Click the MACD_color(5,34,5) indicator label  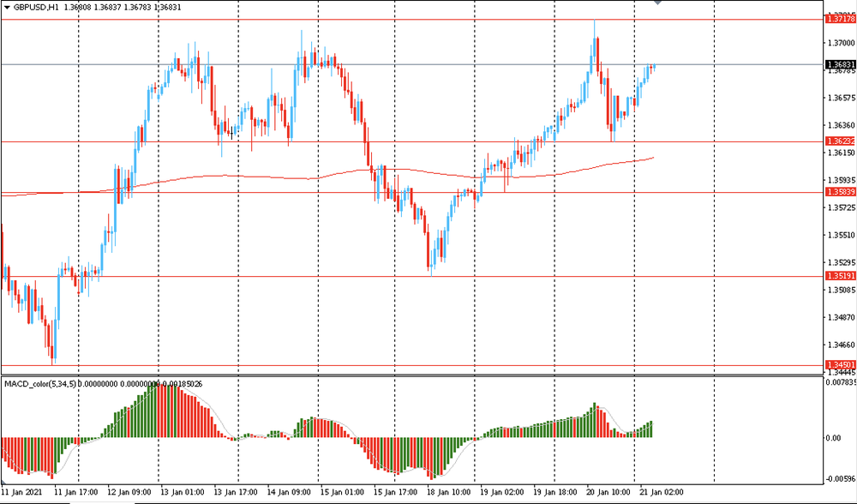click(x=40, y=383)
